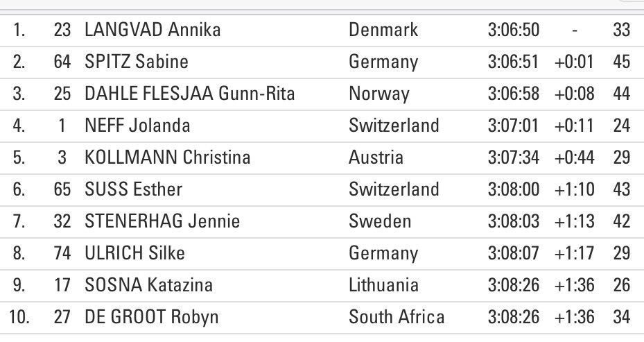Open NEFF Jolanda's rider page

pyautogui.click(x=137, y=126)
